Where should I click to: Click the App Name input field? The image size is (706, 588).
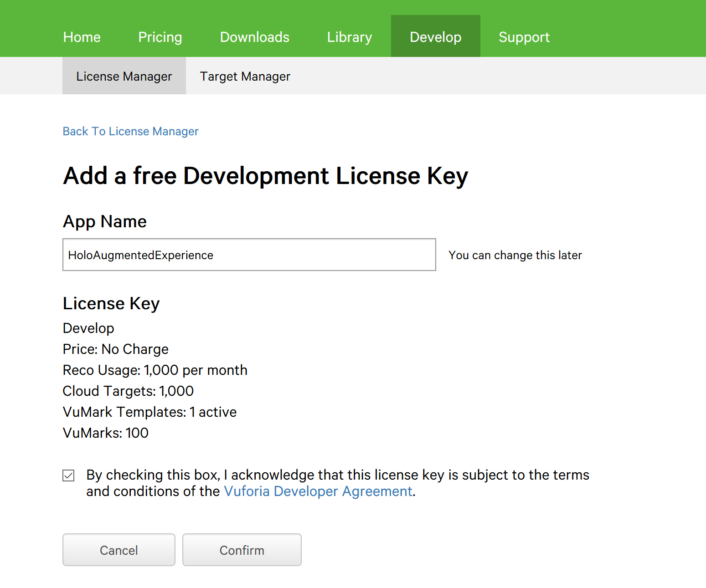pos(249,255)
